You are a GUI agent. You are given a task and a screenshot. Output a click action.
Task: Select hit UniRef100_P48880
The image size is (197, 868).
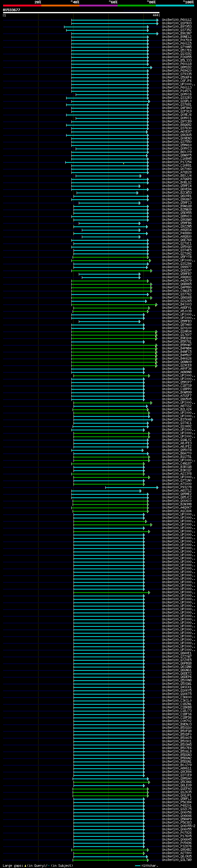point(177,233)
